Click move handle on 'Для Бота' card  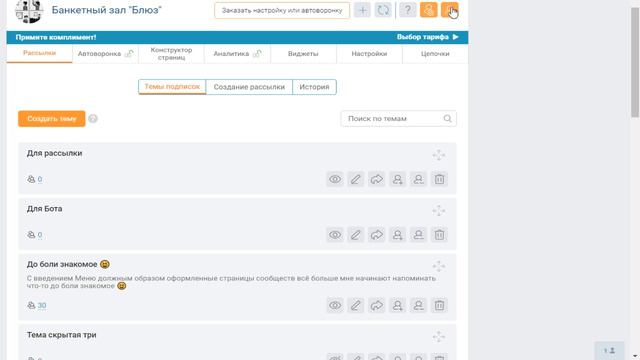pyautogui.click(x=439, y=211)
